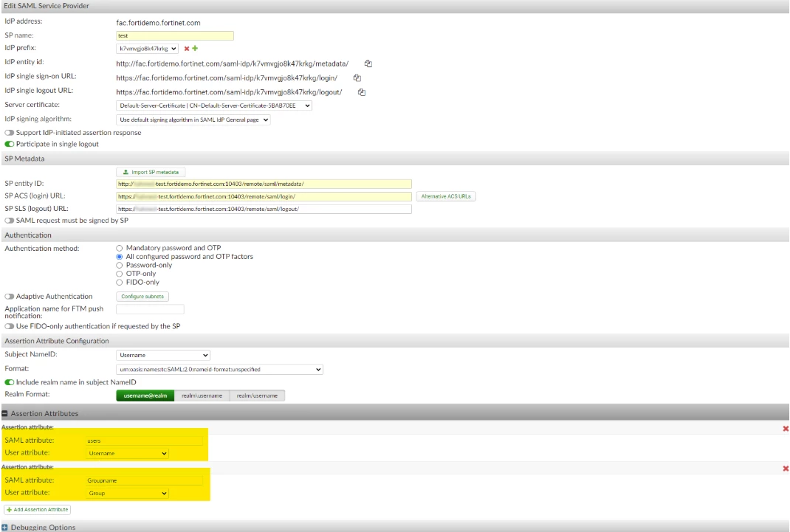Screen dimensions: 790x532
Task: Select realm/username realm format
Action: click(x=258, y=395)
